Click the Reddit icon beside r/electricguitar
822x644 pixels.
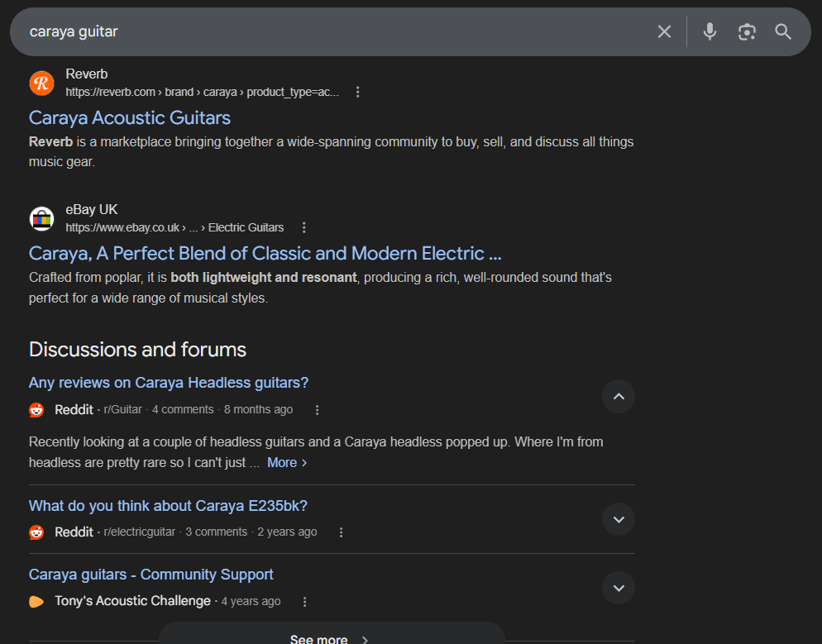coord(36,532)
